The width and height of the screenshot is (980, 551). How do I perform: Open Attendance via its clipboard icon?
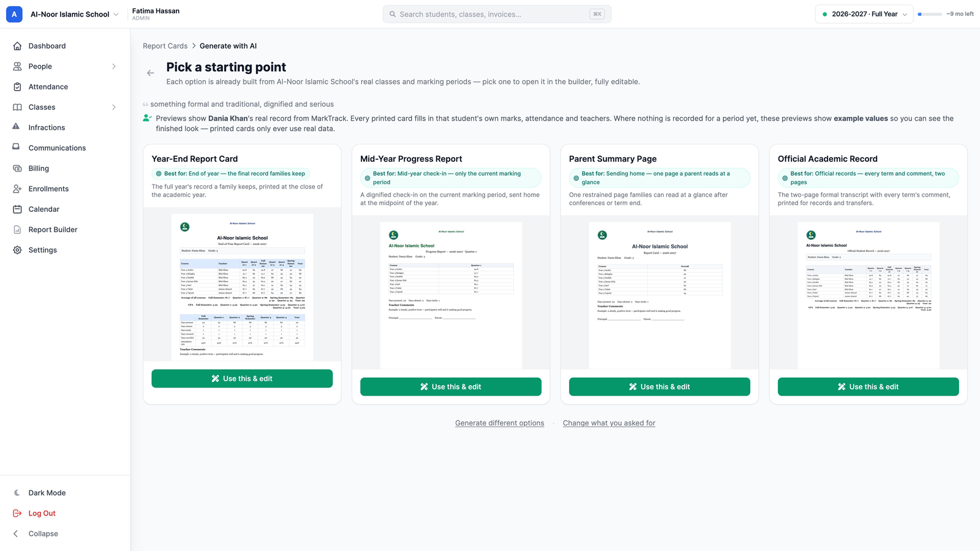click(17, 87)
